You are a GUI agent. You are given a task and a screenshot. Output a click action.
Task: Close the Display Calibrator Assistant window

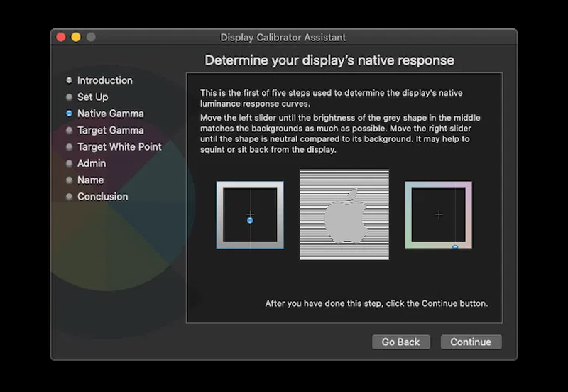pos(61,37)
